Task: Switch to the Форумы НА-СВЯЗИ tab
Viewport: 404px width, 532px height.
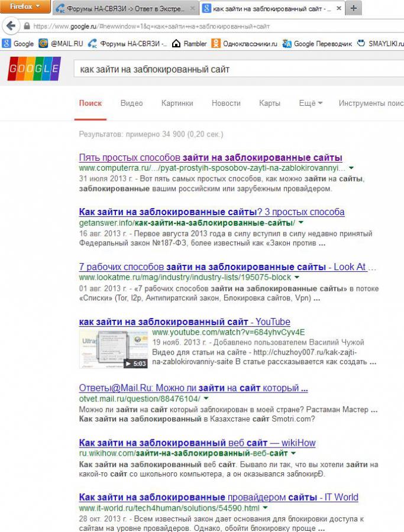Action: [125, 8]
